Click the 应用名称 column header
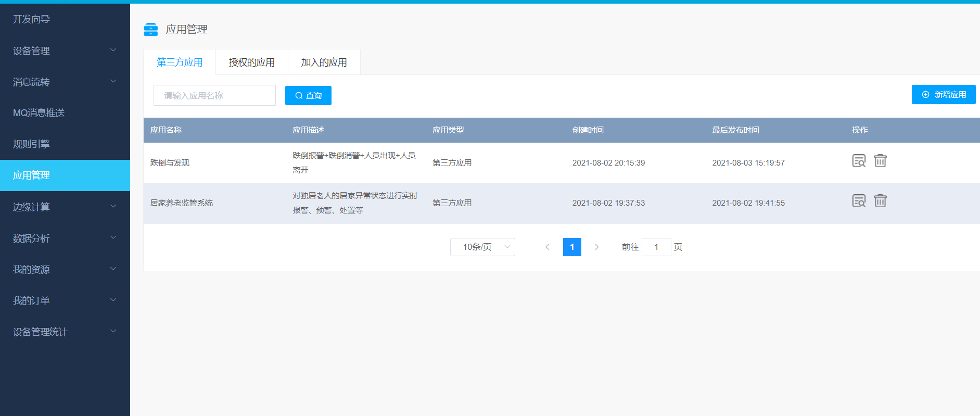This screenshot has width=980, height=416. 166,130
